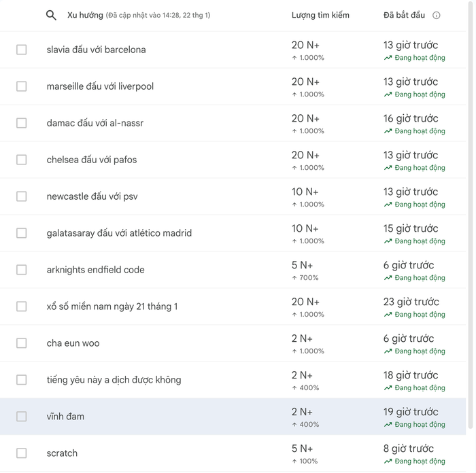This screenshot has width=476, height=473.
Task: Click the trending icon in arknights endfield row
Action: (x=388, y=278)
